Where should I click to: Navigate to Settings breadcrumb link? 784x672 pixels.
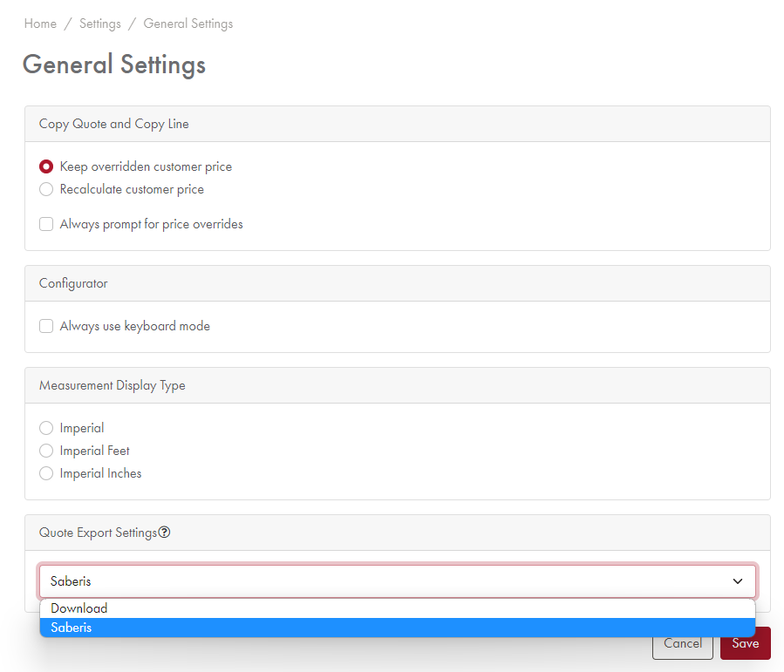pos(100,24)
